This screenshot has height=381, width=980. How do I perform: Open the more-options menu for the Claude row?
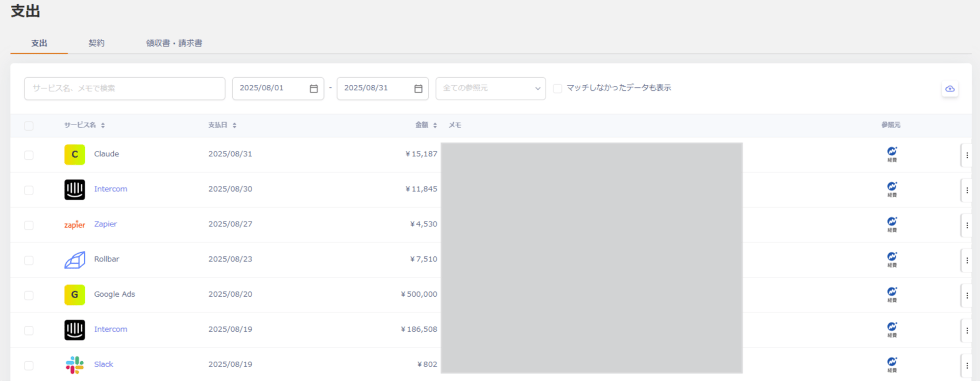click(967, 155)
